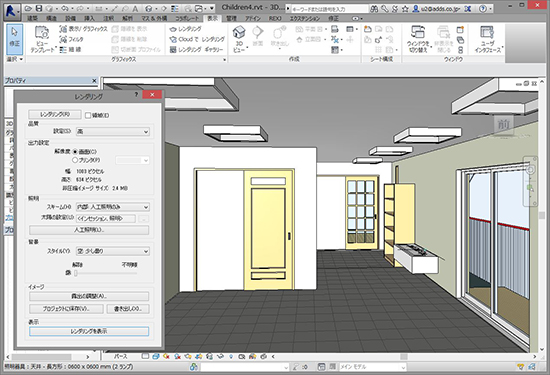This screenshot has height=375, width=550.
Task: Click the Save icon in quick access toolbar
Action: point(39,8)
